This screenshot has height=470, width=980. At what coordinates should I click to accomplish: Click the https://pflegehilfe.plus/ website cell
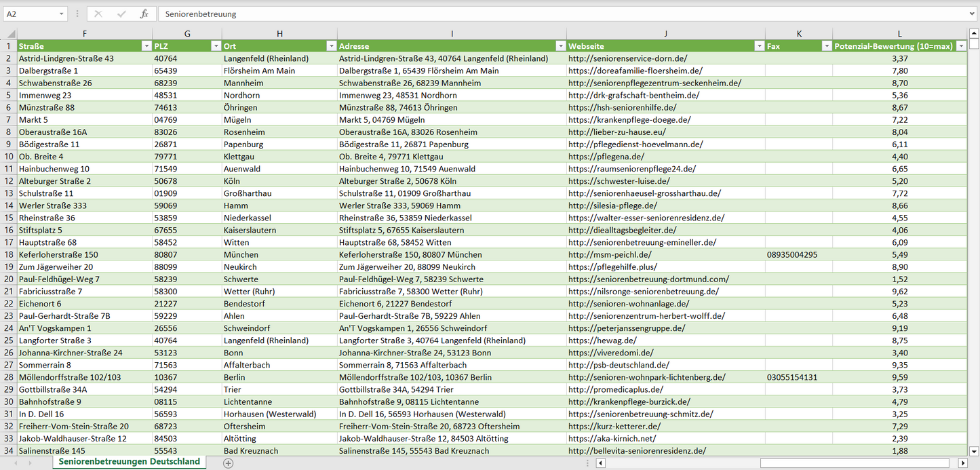pyautogui.click(x=612, y=267)
